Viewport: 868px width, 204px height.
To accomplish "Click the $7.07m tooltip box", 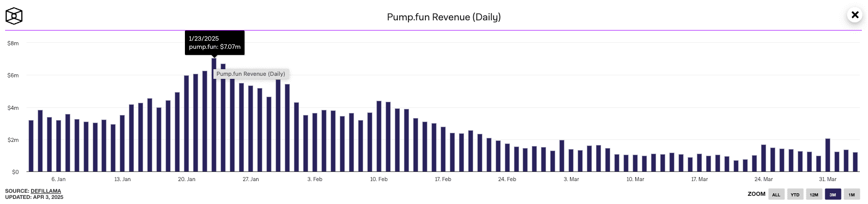I will coord(214,42).
